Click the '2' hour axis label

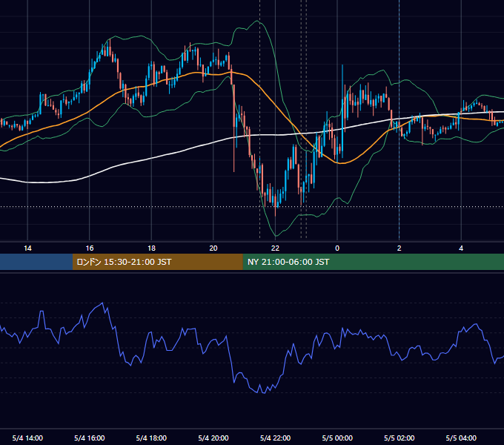click(399, 248)
